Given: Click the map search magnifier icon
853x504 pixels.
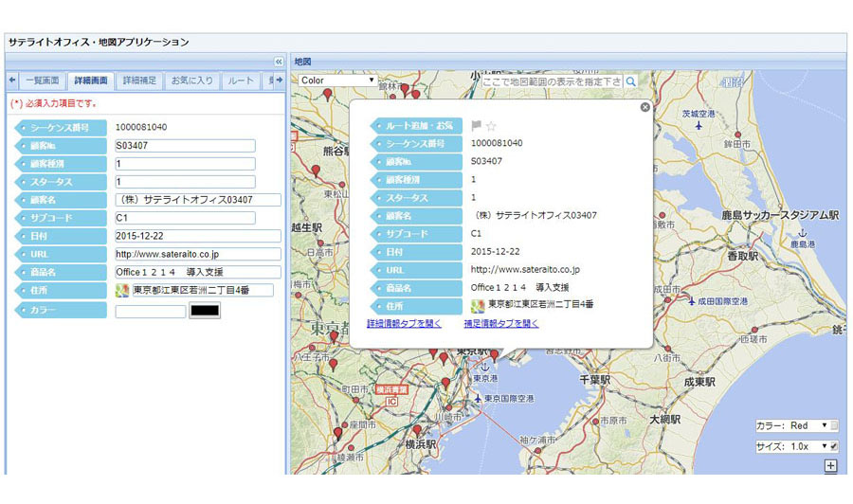Looking at the screenshot, I should tap(630, 81).
